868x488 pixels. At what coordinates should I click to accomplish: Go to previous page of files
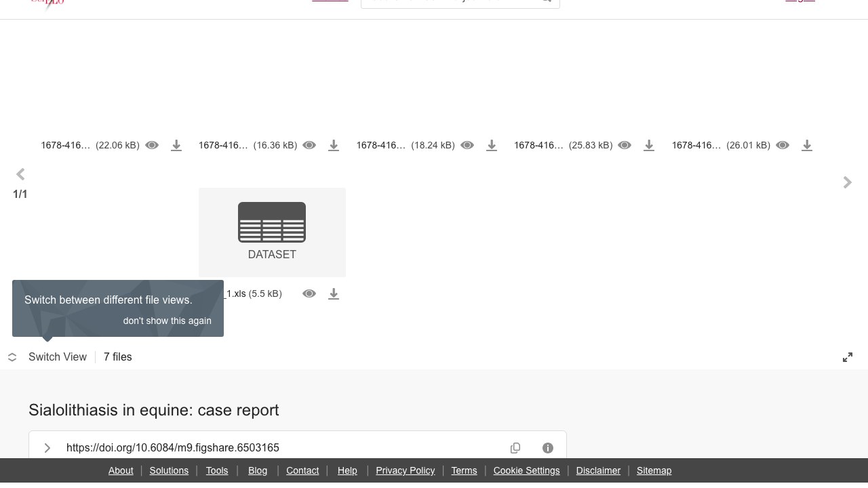click(x=20, y=175)
